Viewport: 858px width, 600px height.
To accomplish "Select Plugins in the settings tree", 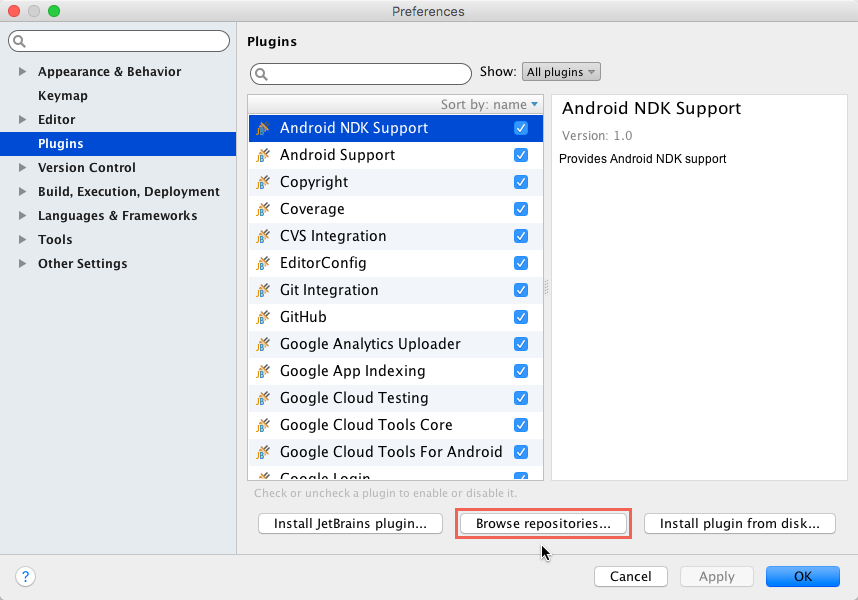I will [x=118, y=144].
